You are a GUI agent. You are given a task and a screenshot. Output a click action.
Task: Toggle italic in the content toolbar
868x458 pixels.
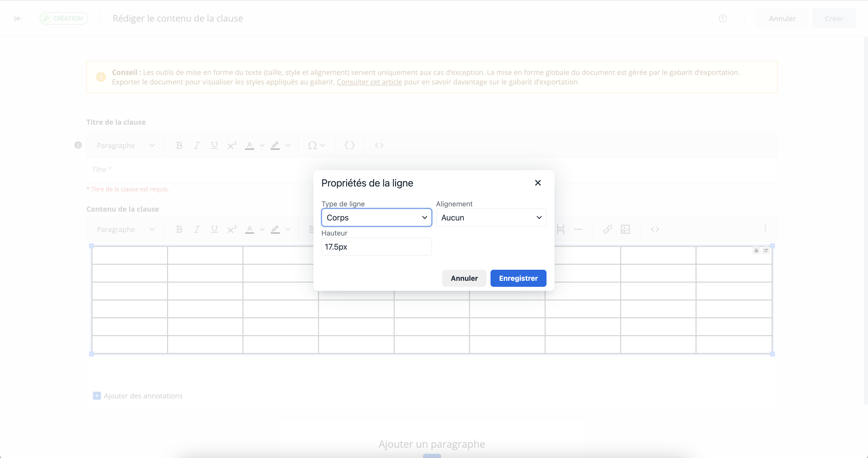(196, 229)
